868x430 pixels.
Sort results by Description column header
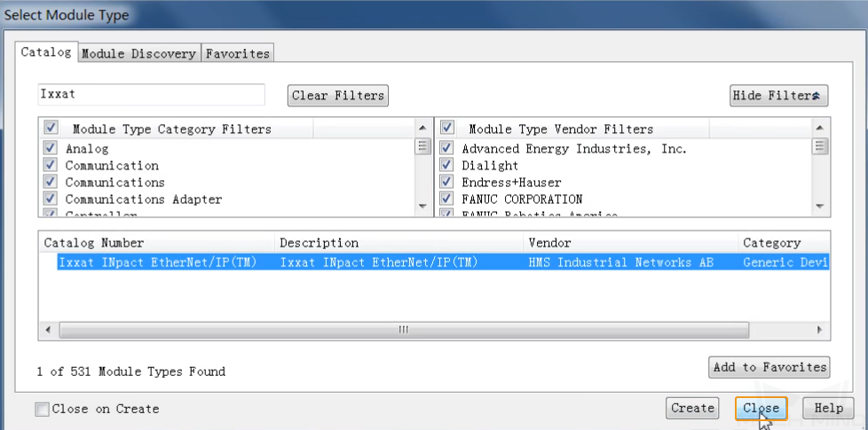tap(398, 243)
